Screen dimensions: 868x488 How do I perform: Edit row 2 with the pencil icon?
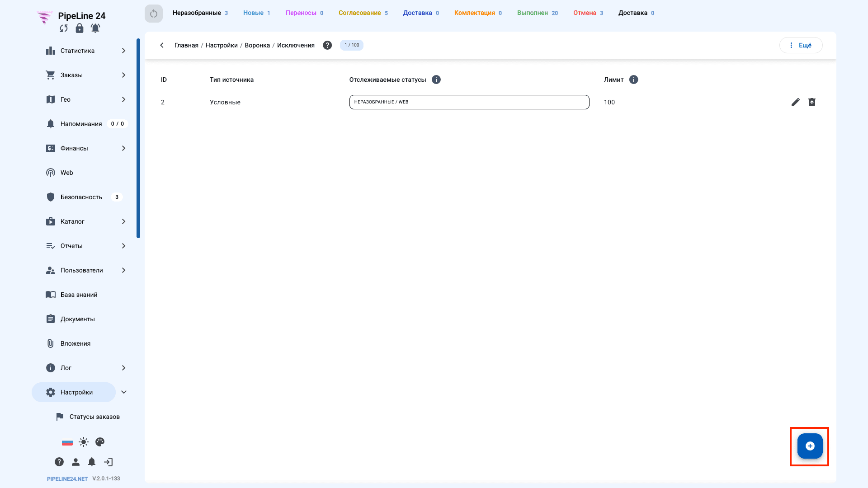pos(796,102)
